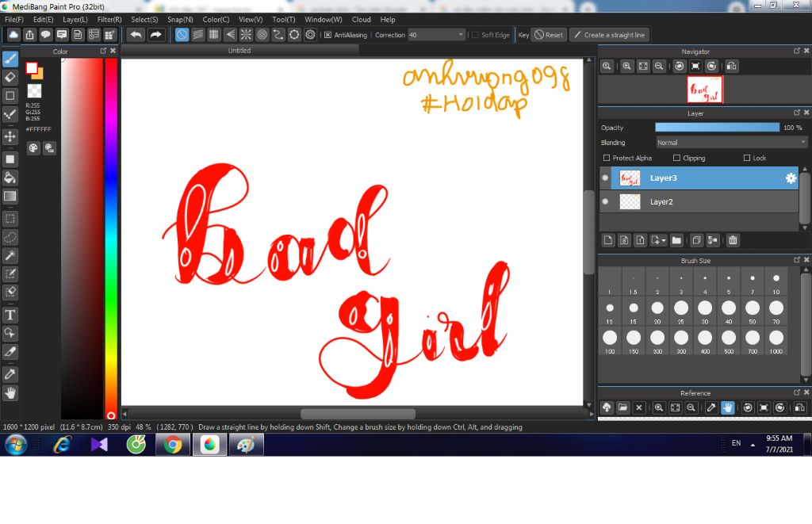Image resolution: width=812 pixels, height=524 pixels.
Task: Select brush size 1000 preset
Action: click(776, 341)
